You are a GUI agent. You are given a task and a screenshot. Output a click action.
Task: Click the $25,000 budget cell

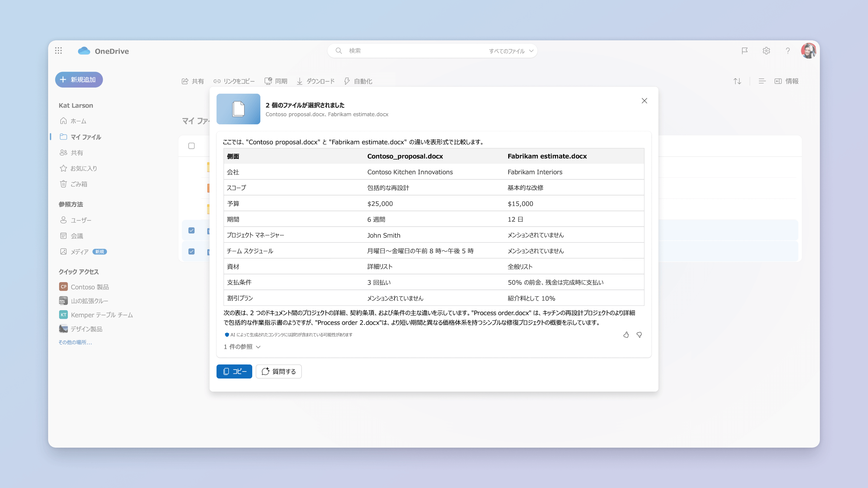tap(380, 204)
